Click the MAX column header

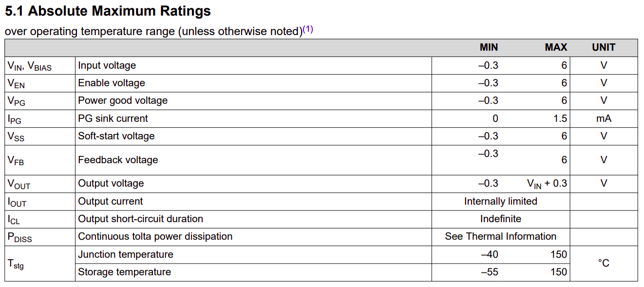556,47
